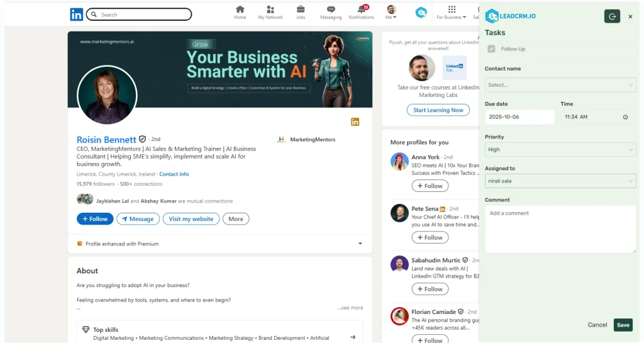Open the Me profile menu

[x=391, y=13]
